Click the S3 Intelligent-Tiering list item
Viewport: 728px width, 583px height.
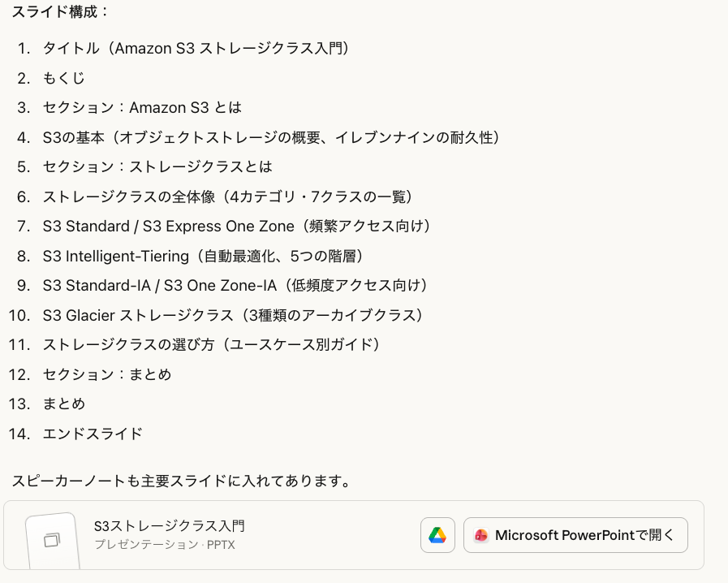[x=203, y=256]
